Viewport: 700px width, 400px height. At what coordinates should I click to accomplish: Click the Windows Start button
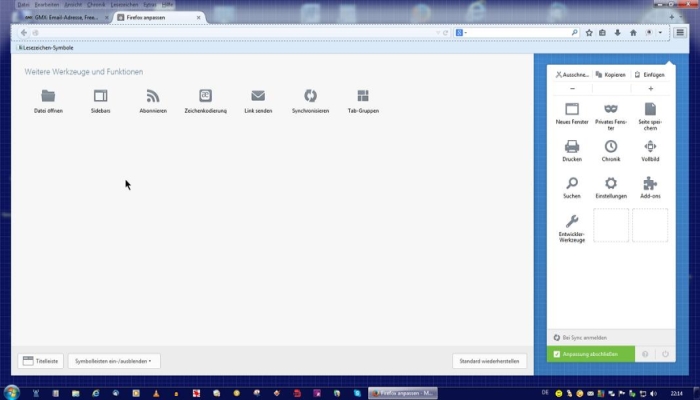click(x=13, y=391)
